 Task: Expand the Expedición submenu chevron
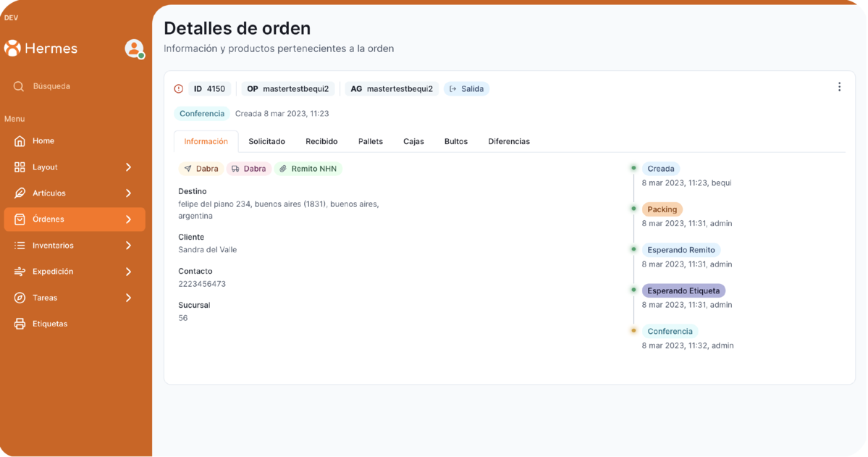(x=128, y=272)
